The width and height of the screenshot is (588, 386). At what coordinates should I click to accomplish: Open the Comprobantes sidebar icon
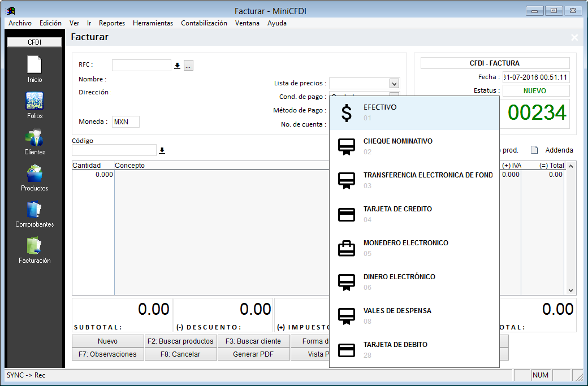[34, 210]
